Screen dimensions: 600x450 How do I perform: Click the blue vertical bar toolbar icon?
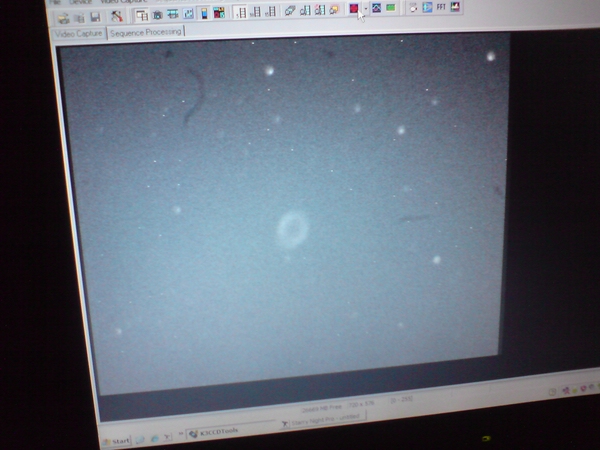coord(204,13)
